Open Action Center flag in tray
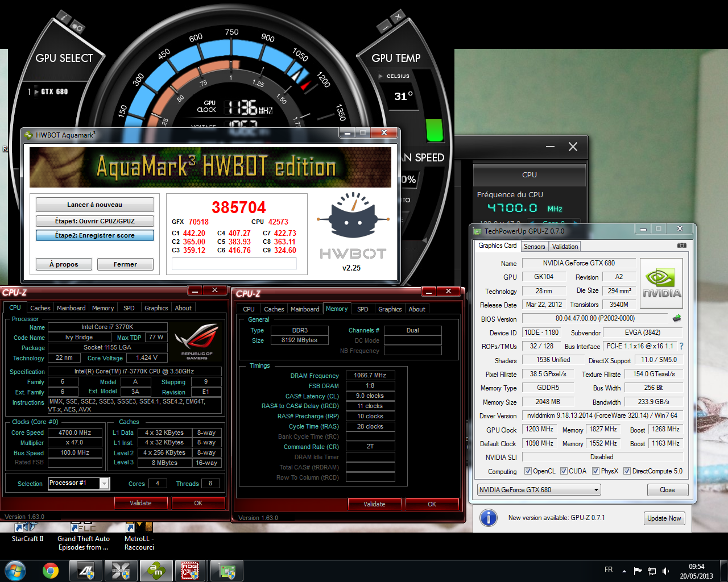This screenshot has width=728, height=582. tap(638, 571)
